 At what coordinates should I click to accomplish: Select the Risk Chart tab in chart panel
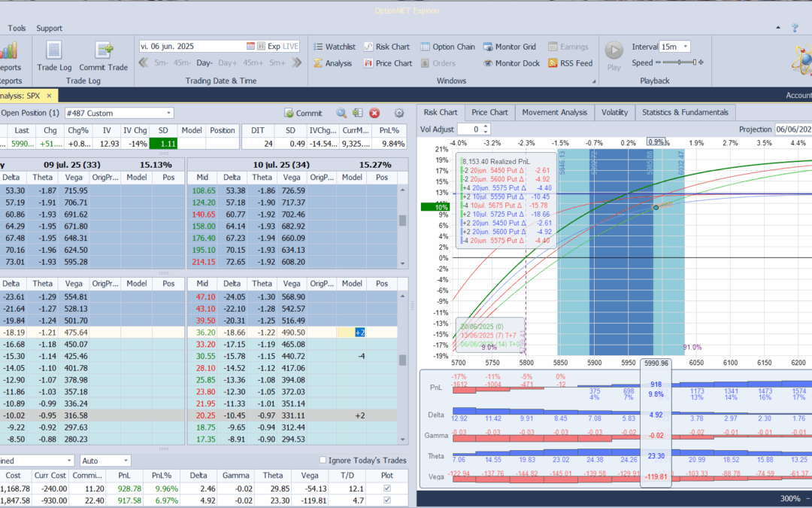441,112
